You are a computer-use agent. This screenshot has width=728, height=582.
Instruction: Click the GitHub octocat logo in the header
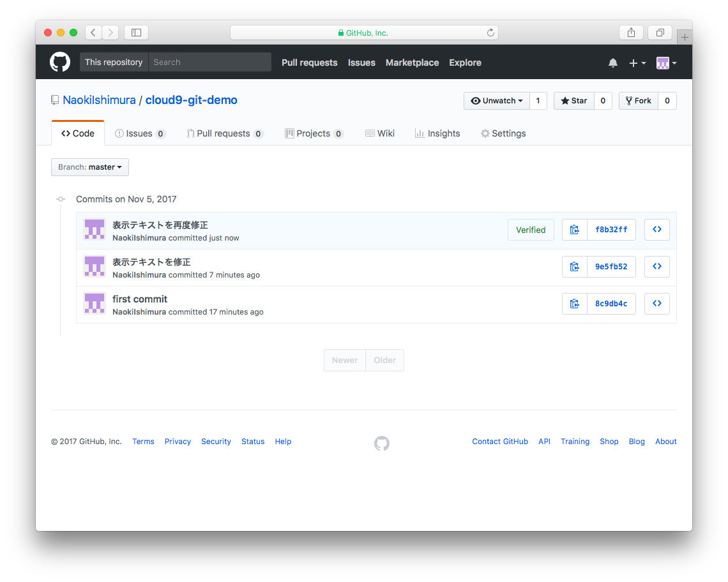[x=59, y=62]
